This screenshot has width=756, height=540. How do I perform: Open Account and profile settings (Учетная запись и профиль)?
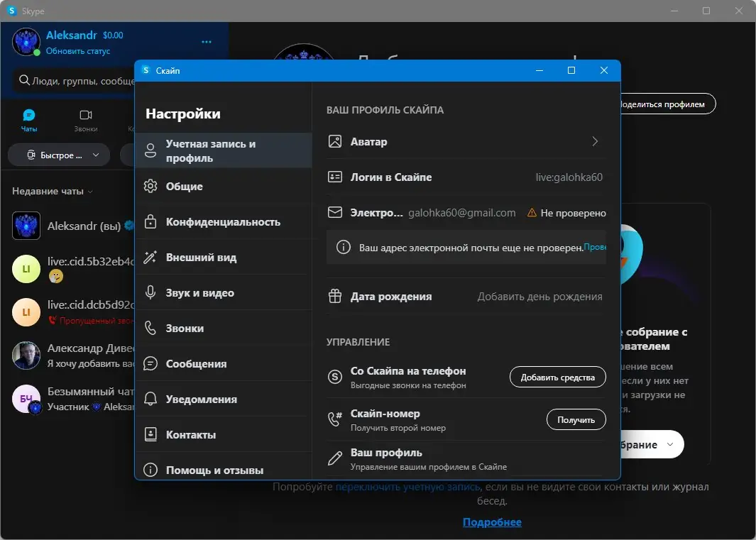[223, 150]
